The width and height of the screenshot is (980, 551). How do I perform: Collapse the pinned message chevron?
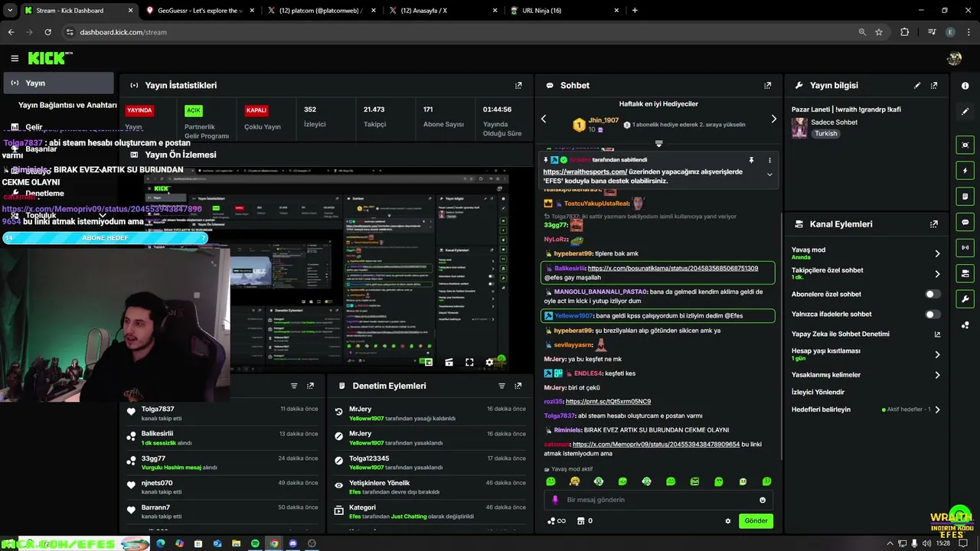click(x=769, y=174)
